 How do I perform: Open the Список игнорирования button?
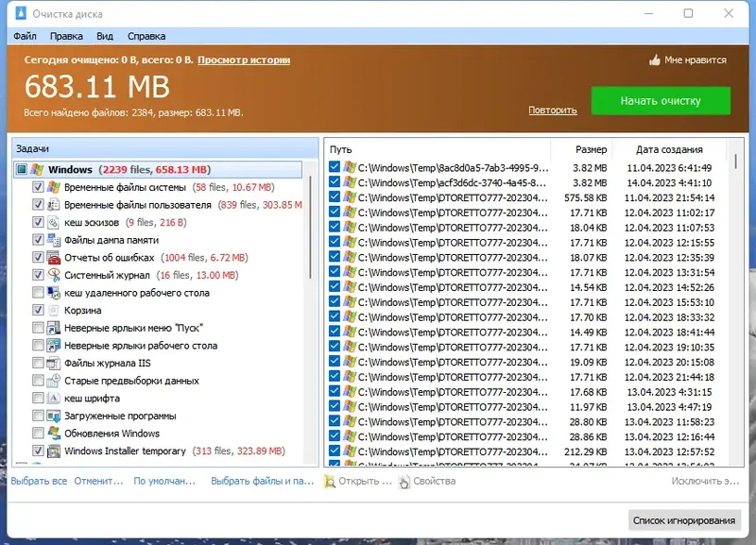pyautogui.click(x=684, y=520)
